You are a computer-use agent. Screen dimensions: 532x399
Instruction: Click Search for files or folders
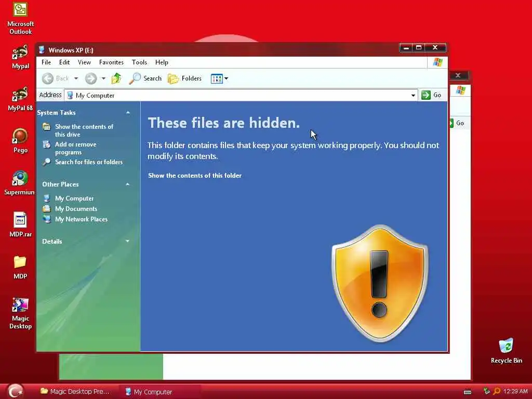tap(89, 162)
